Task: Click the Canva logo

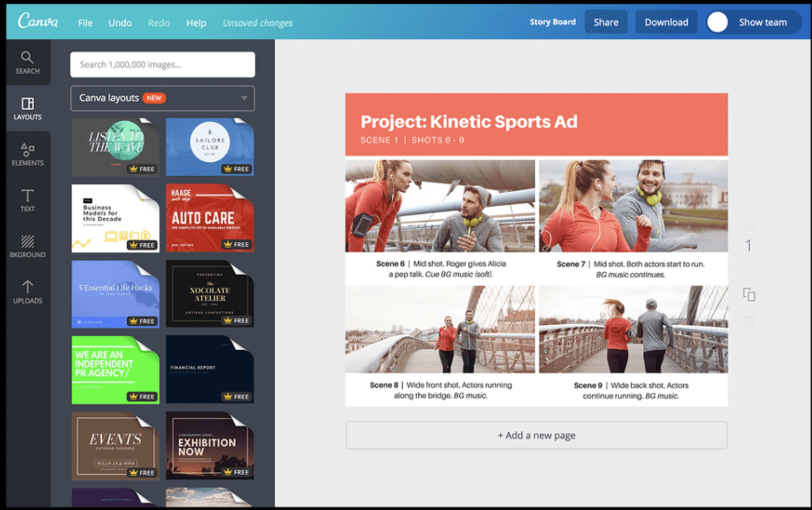Action: (38, 21)
